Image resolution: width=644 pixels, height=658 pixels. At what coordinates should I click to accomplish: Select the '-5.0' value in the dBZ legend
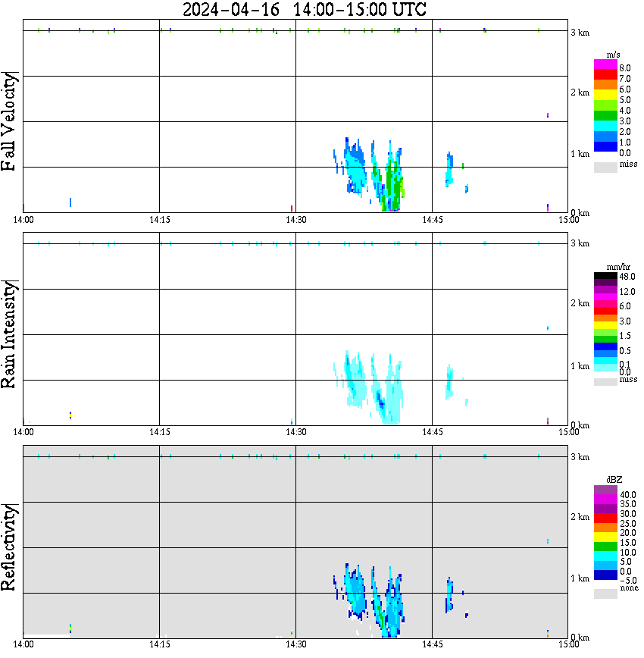[x=627, y=581]
